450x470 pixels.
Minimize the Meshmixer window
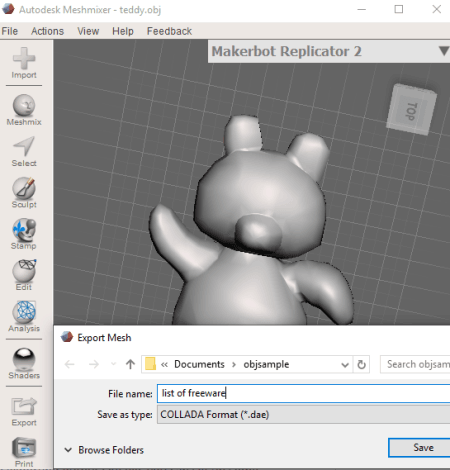[362, 9]
